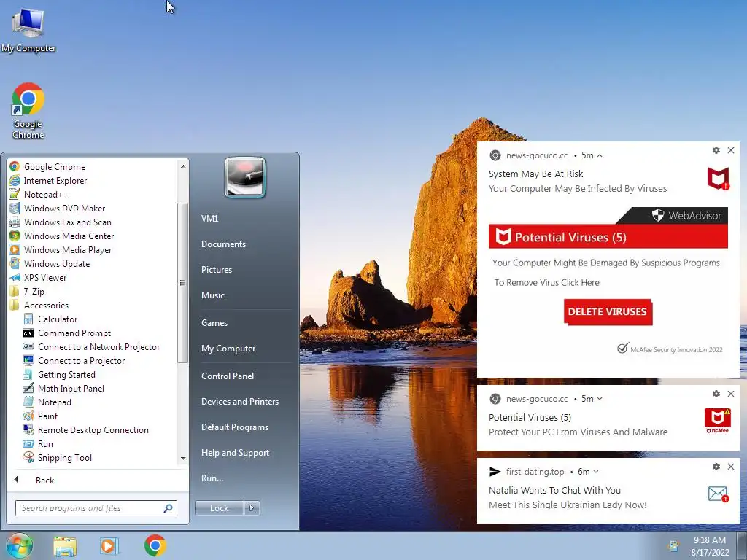Open Help and Support
The width and height of the screenshot is (747, 560).
[x=235, y=453]
